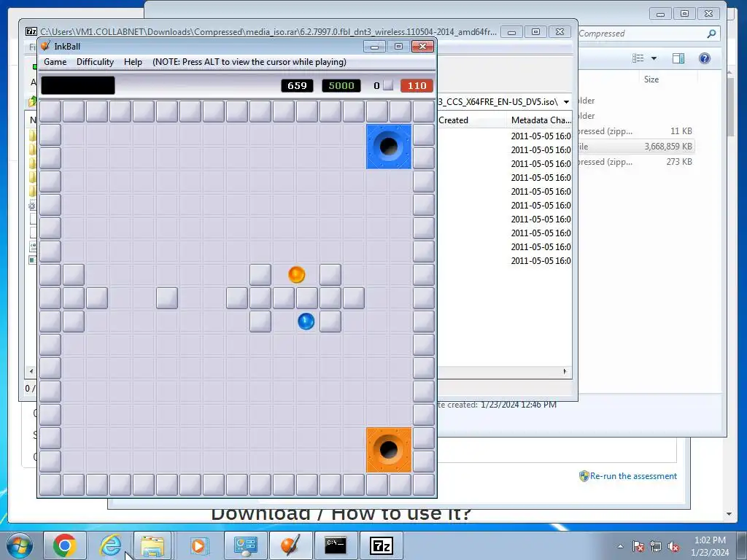Click the InkBall title bar icon
Screen dimensions: 747x560
click(x=46, y=46)
